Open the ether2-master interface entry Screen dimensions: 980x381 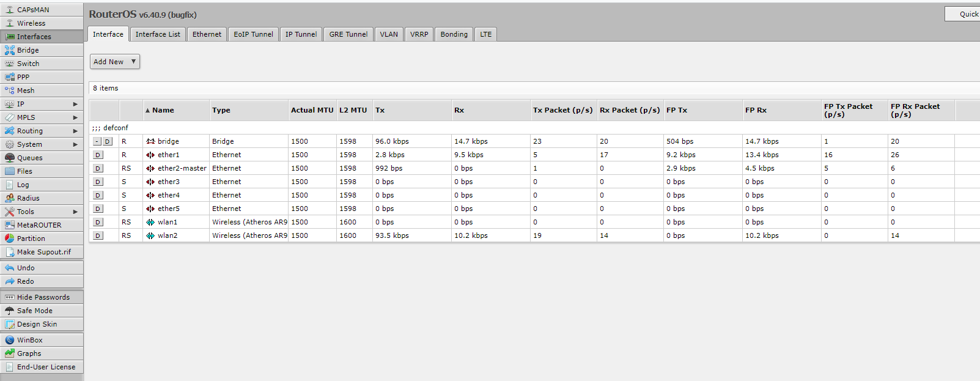point(182,168)
